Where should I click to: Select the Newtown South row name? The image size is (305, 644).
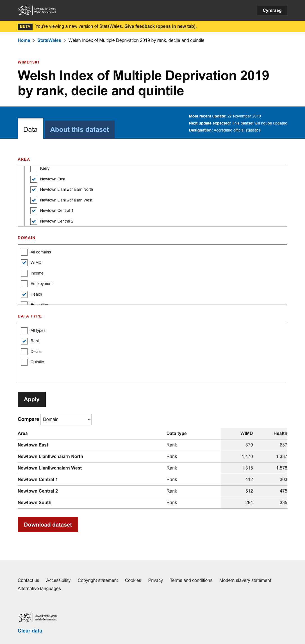[35, 502]
